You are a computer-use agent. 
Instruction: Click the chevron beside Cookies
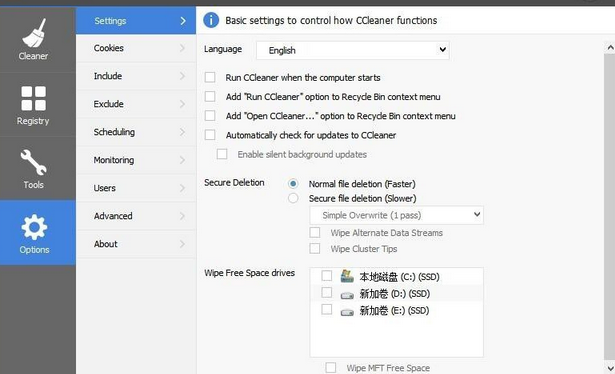click(x=182, y=48)
